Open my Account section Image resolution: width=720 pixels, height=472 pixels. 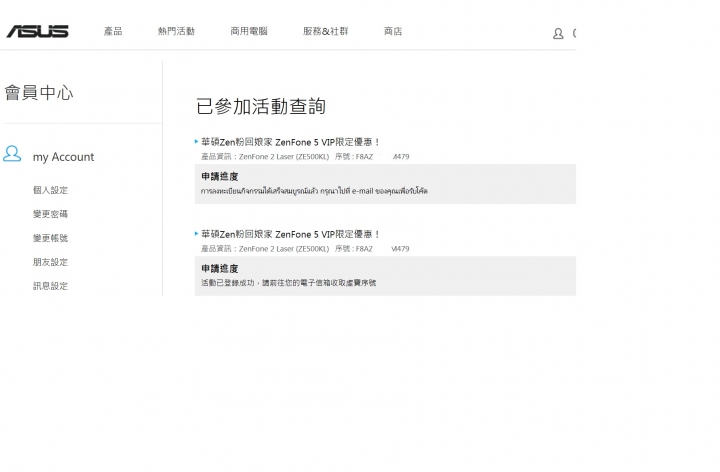click(63, 157)
